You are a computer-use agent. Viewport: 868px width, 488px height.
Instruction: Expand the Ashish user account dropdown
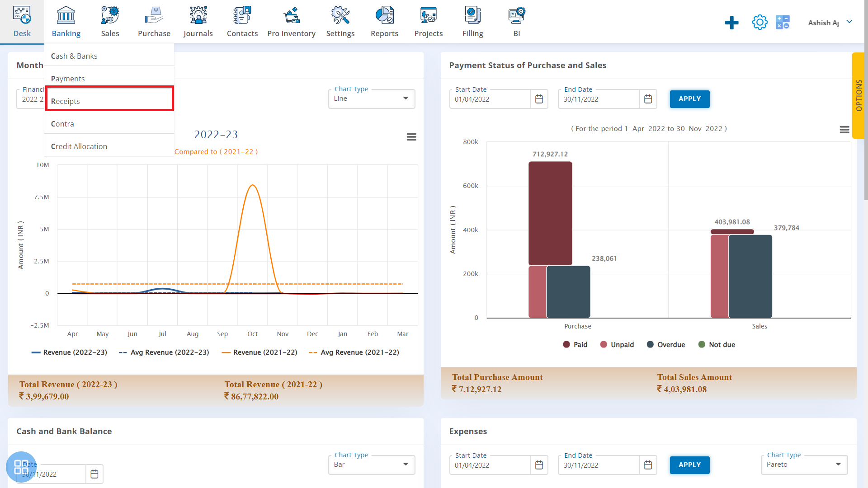click(830, 22)
